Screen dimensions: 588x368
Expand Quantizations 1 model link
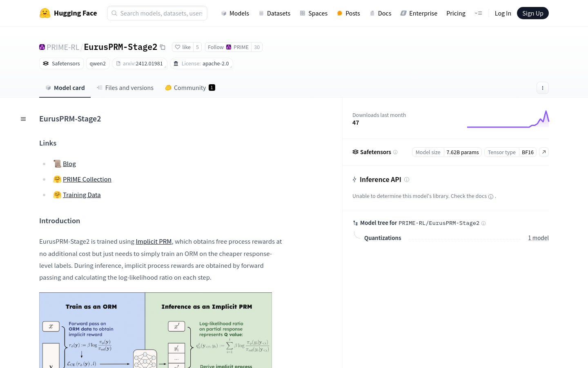[x=538, y=238]
